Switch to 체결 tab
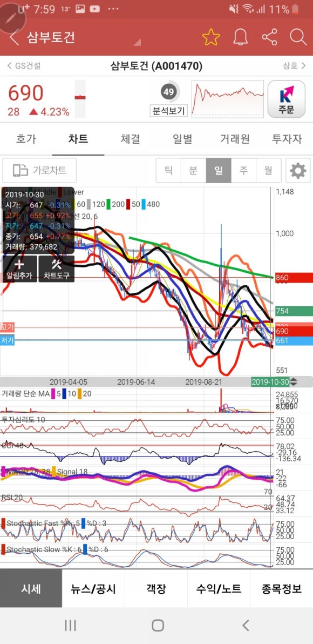 [130, 139]
